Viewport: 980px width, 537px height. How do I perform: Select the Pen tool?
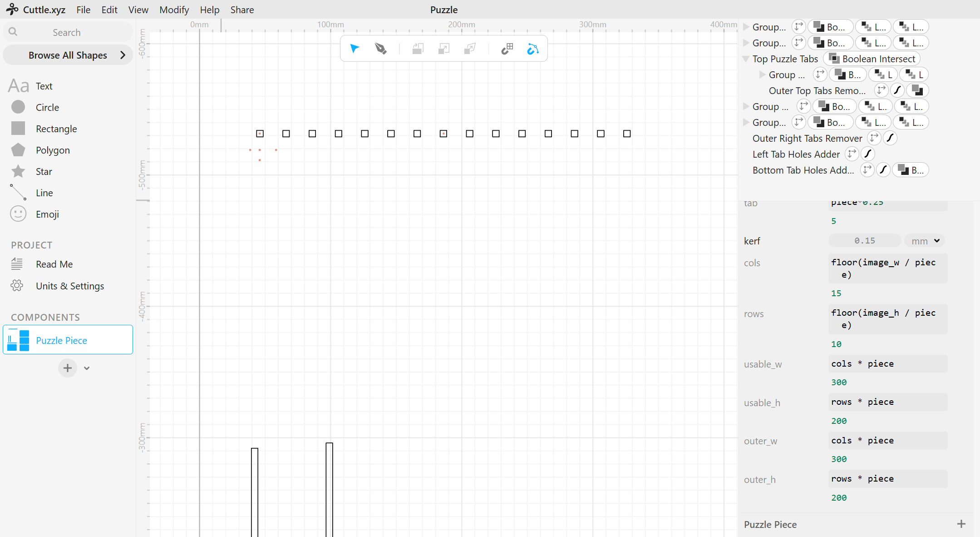pos(381,49)
